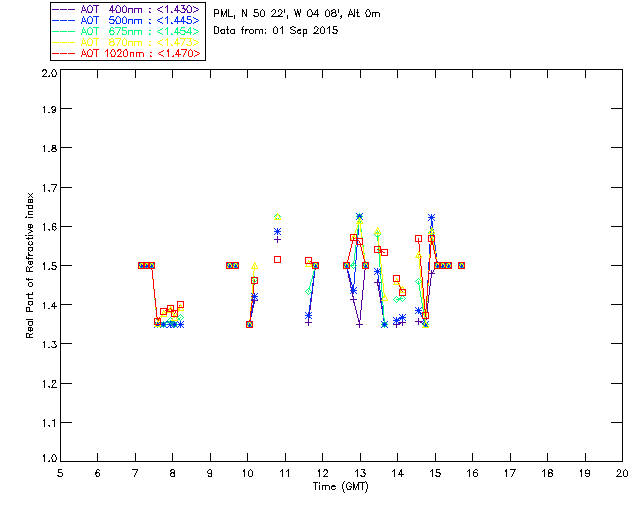
Task: Click the x-axis tick label '7'
Action: tap(135, 473)
